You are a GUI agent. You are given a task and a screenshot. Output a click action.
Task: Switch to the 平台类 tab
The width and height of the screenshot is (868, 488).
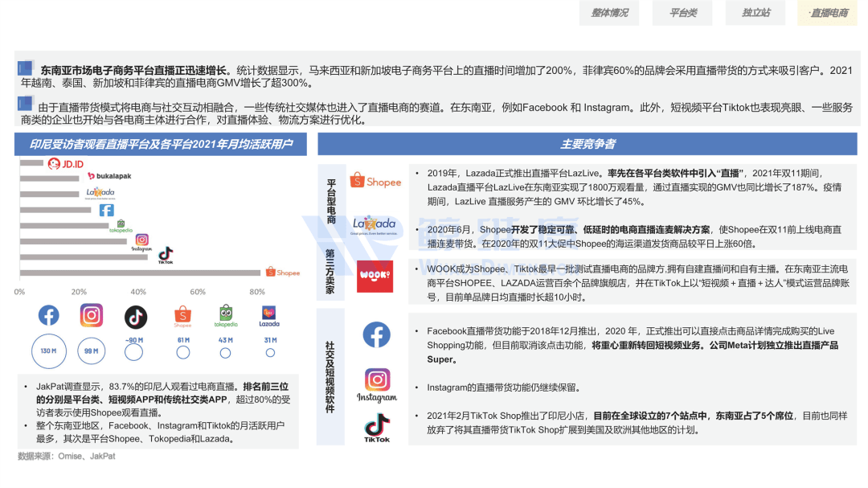point(683,13)
